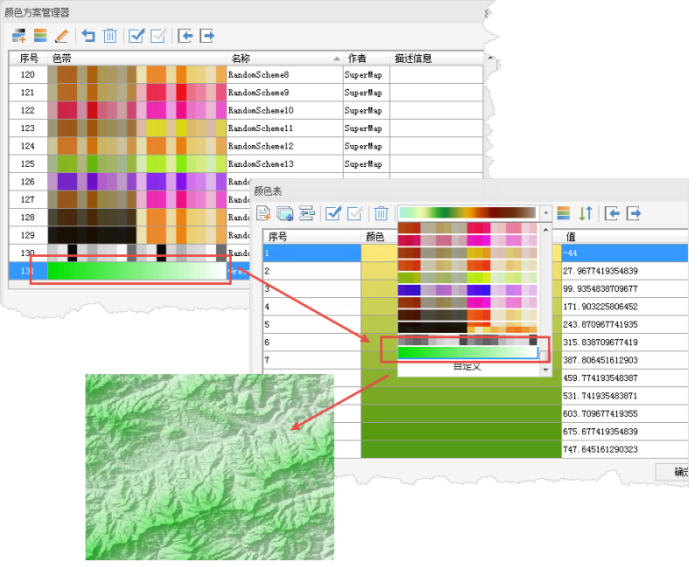This screenshot has width=700, height=567.
Task: Click the pencil edit scheme icon
Action: point(61,36)
